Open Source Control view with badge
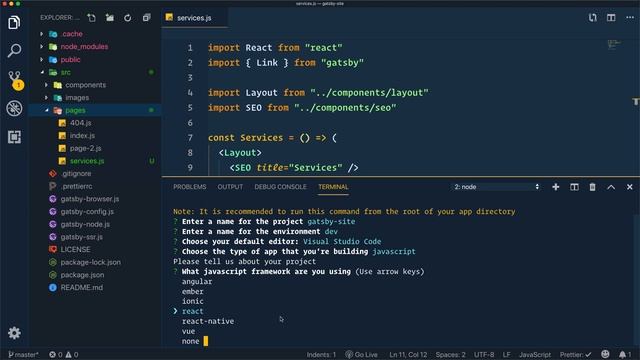 [15, 79]
